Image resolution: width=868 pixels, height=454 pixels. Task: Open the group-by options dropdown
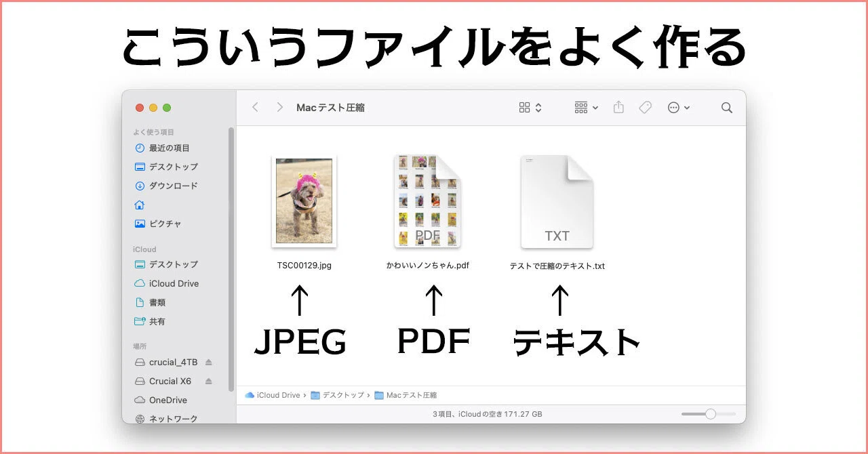click(586, 108)
